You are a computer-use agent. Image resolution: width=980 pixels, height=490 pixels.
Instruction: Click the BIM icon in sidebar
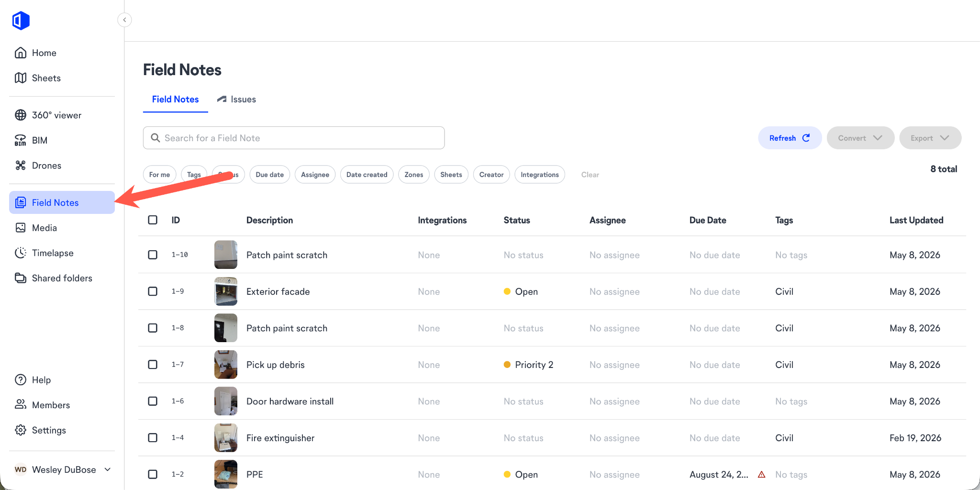pos(21,140)
